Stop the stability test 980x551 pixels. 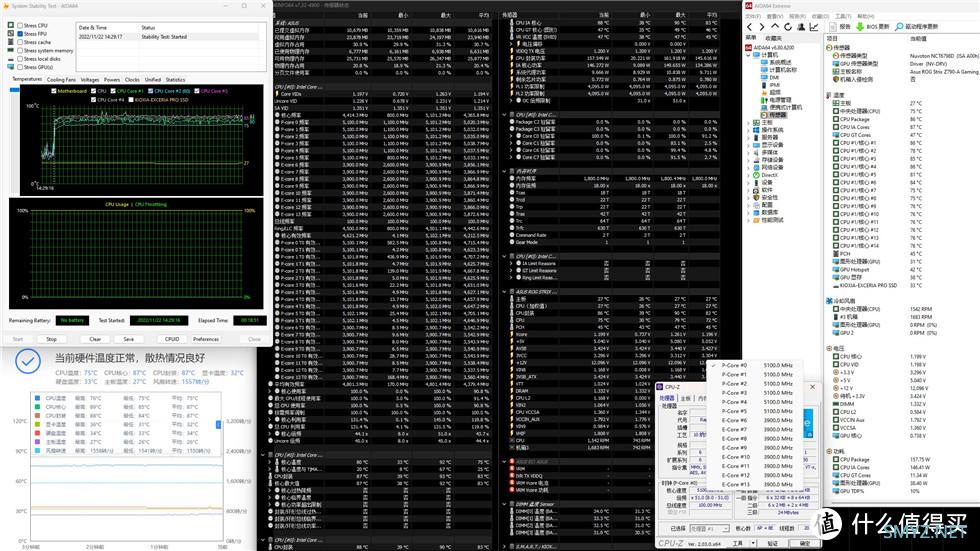tap(51, 339)
